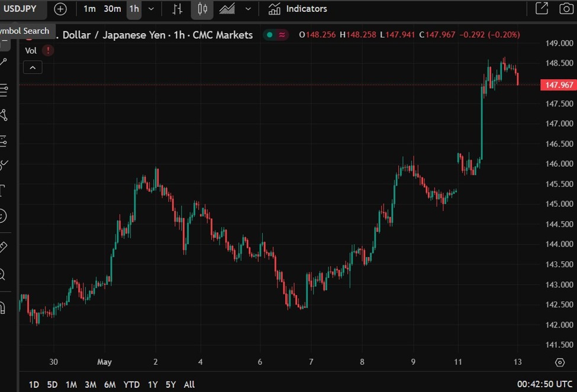Viewport: 577px width, 392px height.
Task: Select the bars chart style icon
Action: (x=178, y=9)
